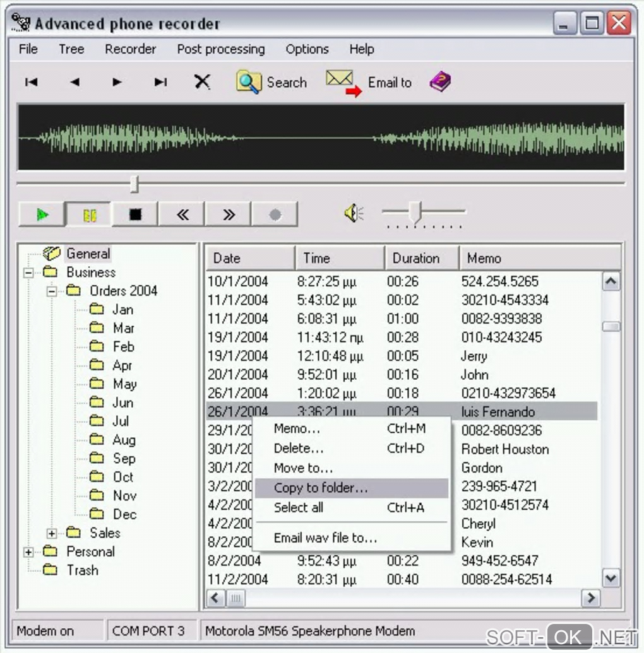Open the help book icon
Screen dimensions: 644x653
click(x=440, y=82)
